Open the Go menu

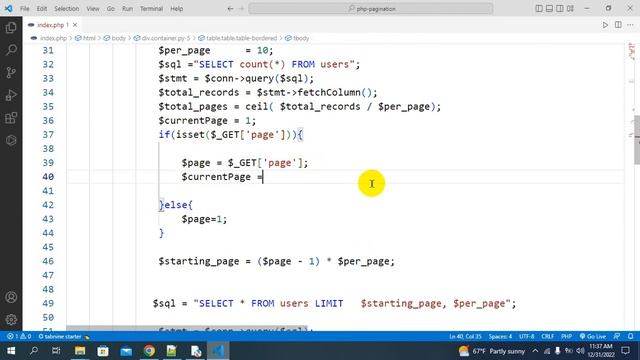point(111,9)
